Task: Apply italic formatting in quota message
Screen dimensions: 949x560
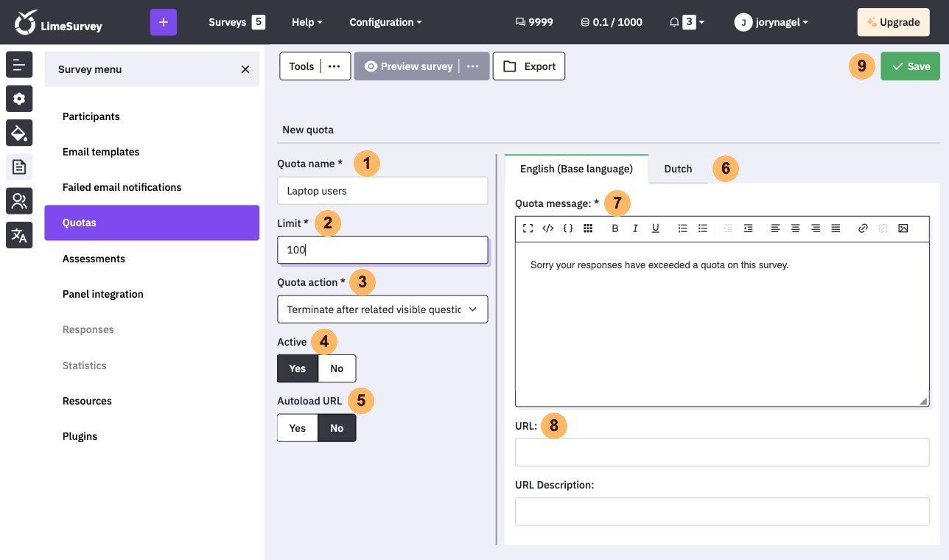Action: pos(635,228)
